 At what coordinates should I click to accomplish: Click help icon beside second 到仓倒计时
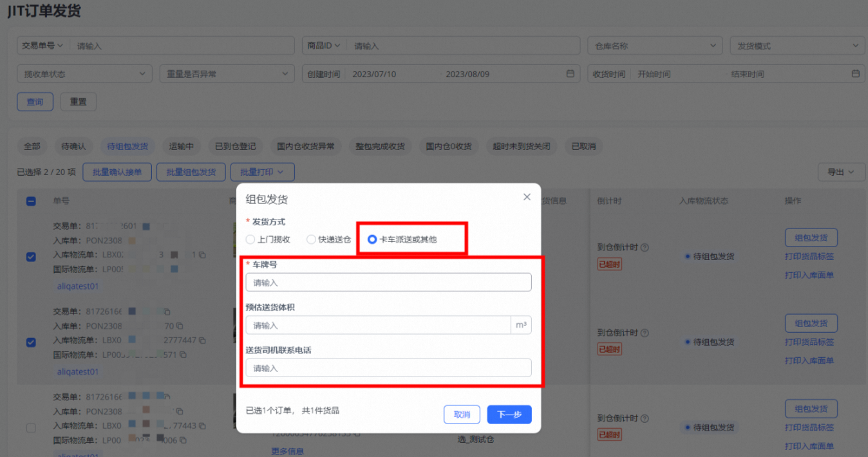(x=645, y=333)
